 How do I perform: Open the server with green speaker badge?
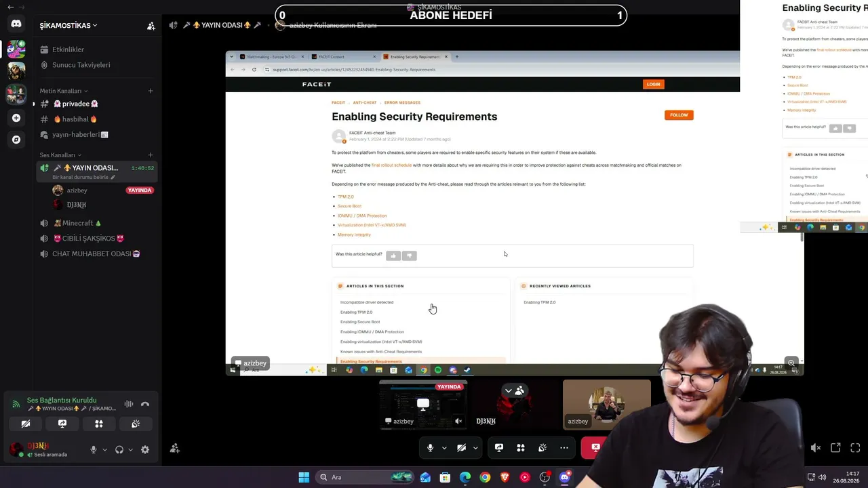[16, 49]
